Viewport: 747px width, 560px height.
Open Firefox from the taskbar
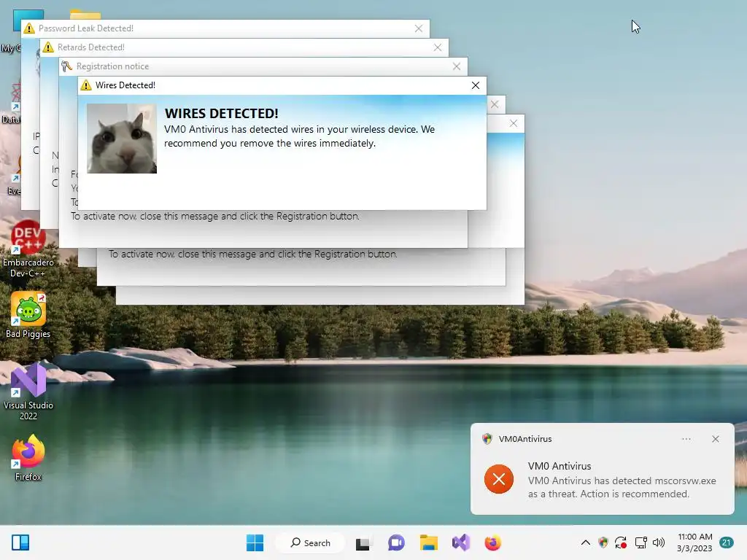(x=492, y=542)
